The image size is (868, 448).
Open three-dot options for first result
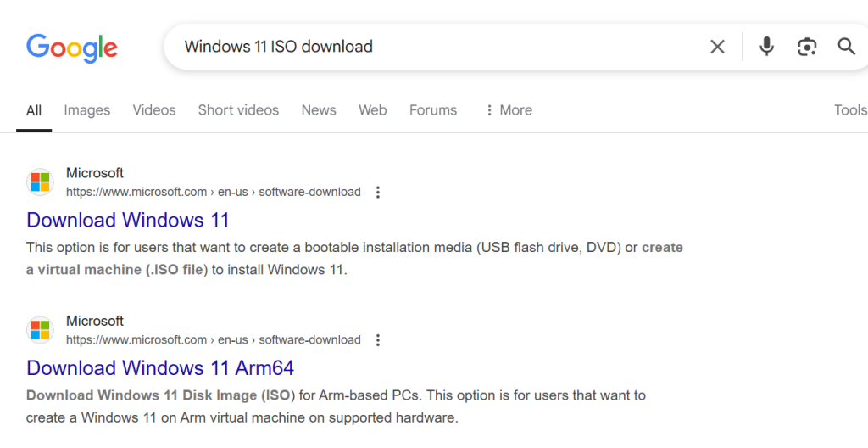coord(378,192)
